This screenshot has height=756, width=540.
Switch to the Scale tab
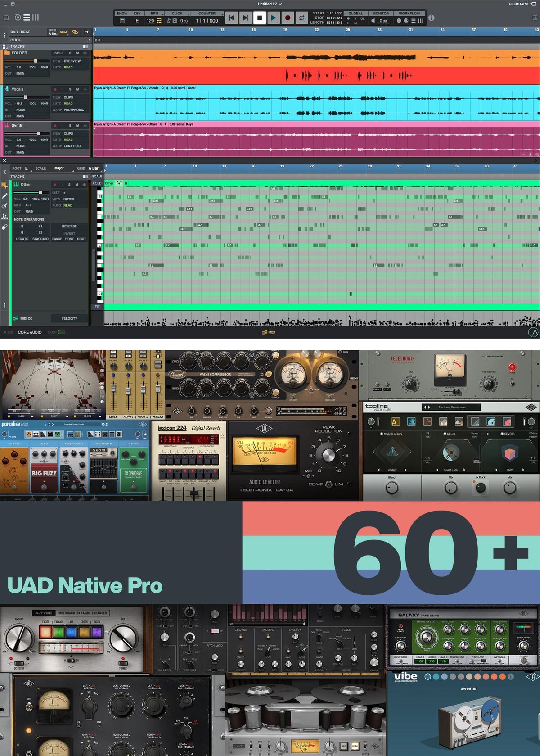tap(97, 177)
